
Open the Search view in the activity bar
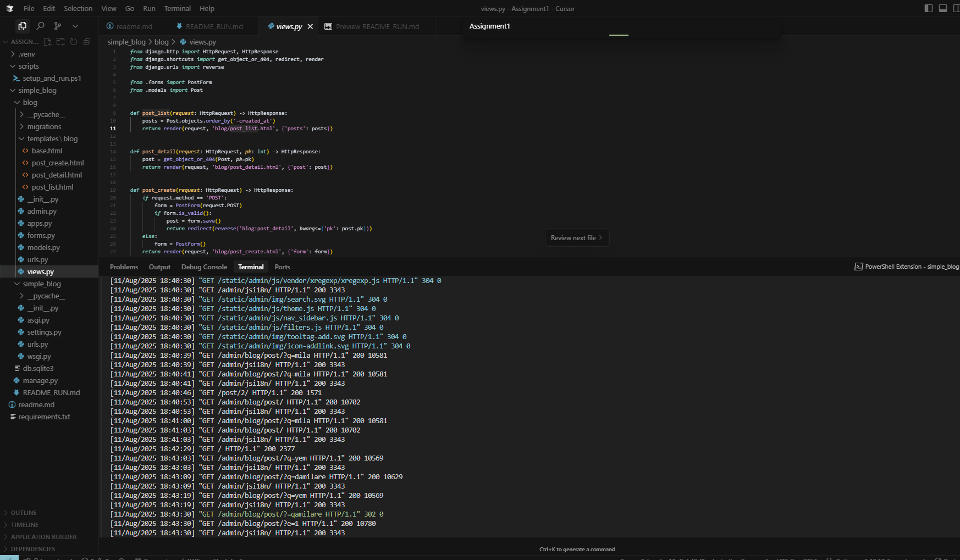pyautogui.click(x=41, y=26)
